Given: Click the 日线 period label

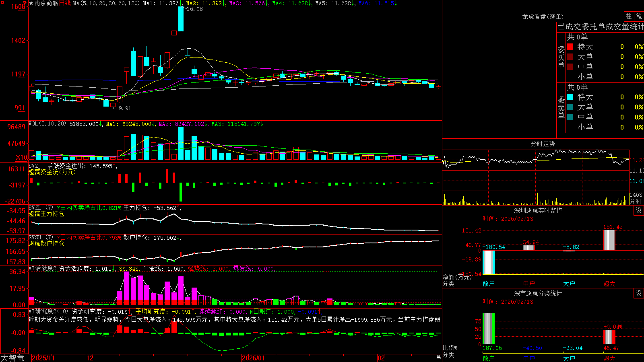Looking at the screenshot, I should [65, 3].
